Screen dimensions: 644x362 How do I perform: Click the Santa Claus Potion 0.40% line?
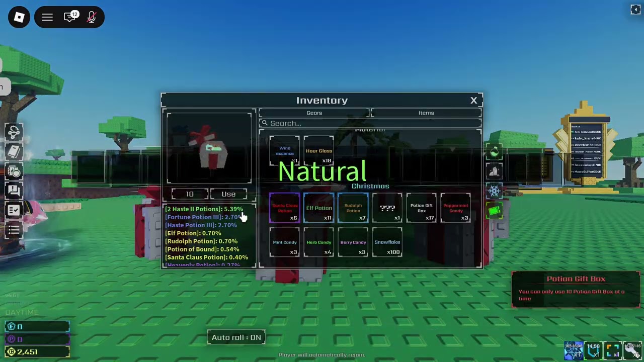click(x=206, y=257)
